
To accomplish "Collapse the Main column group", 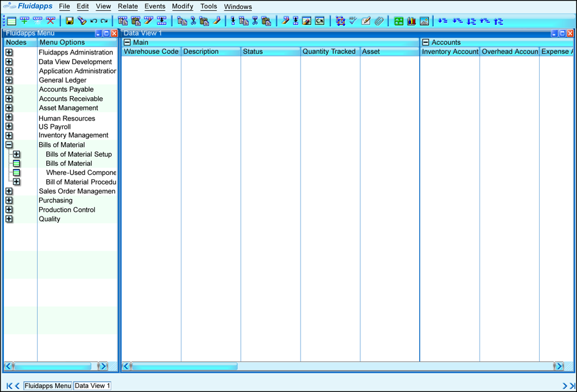I will pos(127,42).
